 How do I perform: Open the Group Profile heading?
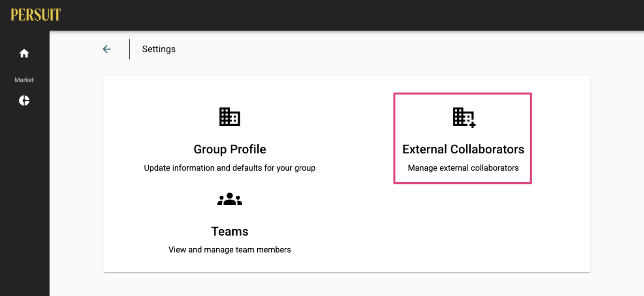230,149
